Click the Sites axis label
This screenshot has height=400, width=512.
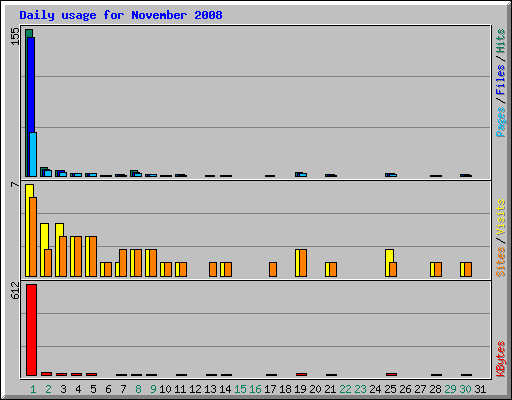click(500, 262)
